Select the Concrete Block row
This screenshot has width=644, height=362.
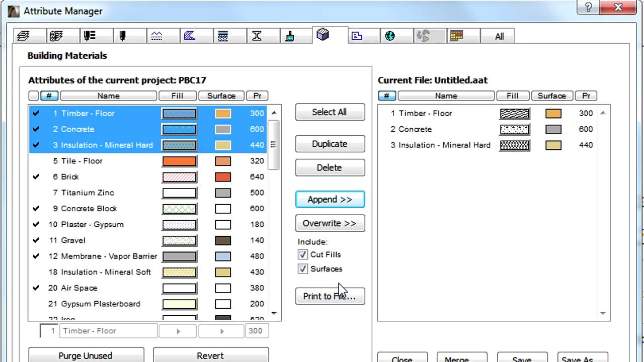[x=149, y=209]
